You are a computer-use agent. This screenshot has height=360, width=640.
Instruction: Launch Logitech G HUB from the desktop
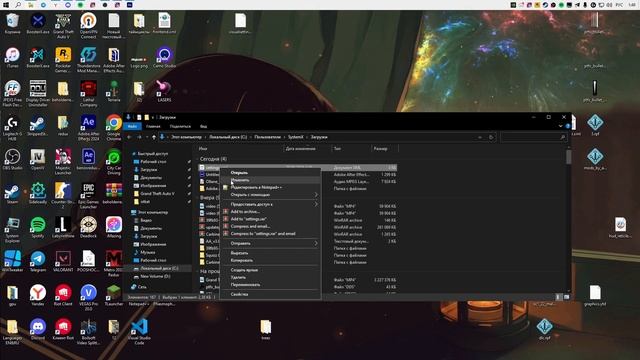click(12, 127)
